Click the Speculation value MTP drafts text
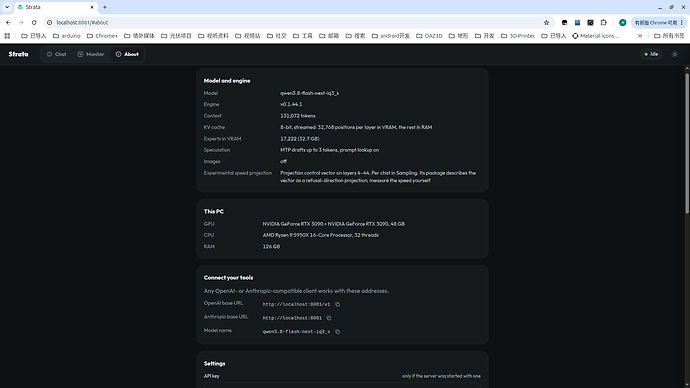The width and height of the screenshot is (690, 388). 330,150
